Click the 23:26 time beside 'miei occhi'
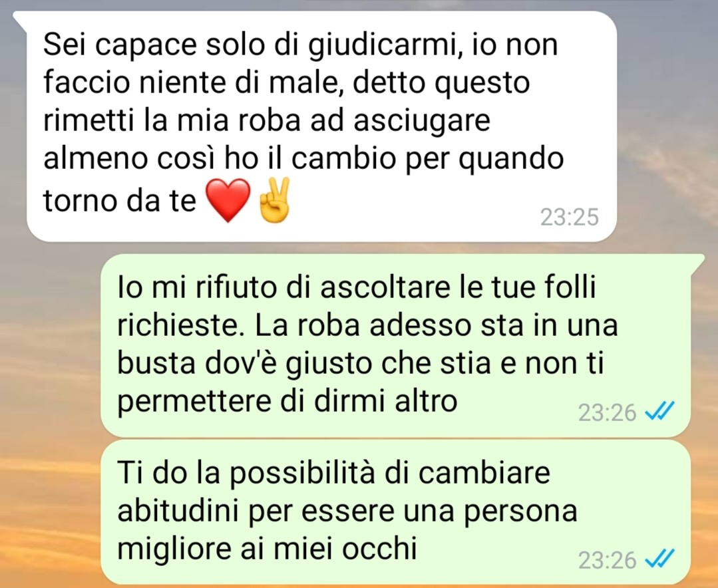This screenshot has height=588, width=718. click(x=607, y=561)
